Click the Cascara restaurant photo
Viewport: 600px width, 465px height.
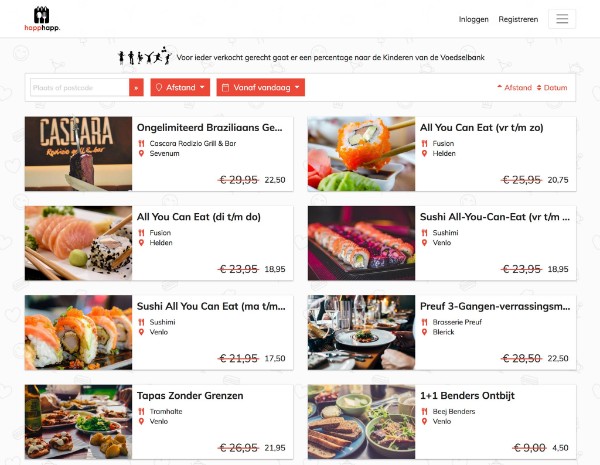(78, 154)
